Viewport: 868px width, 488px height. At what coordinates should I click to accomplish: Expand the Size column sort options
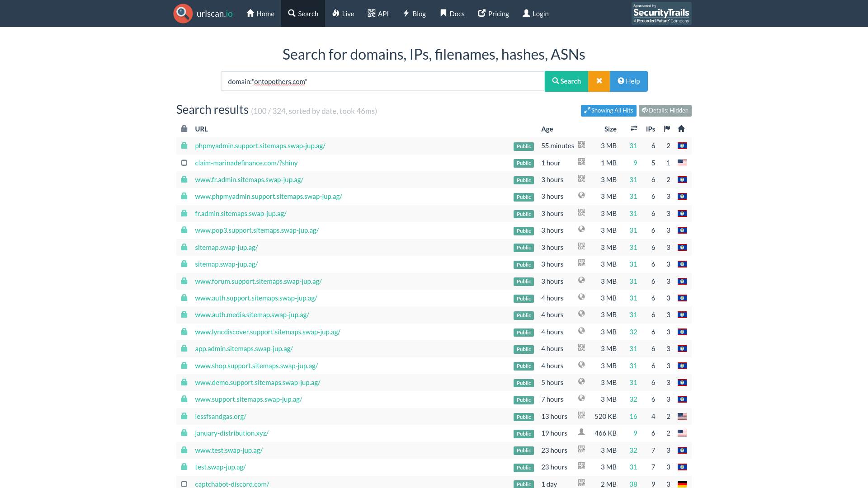[610, 129]
